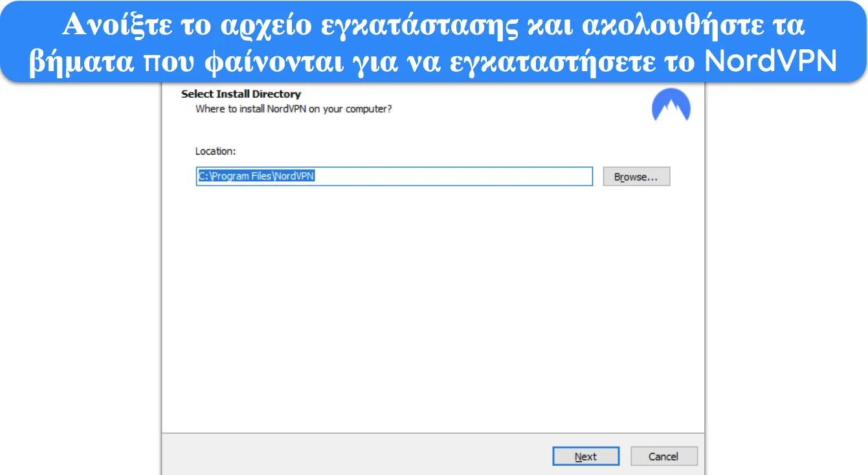Click the NordVPN mountain logo icon
The width and height of the screenshot is (868, 475).
tap(671, 105)
